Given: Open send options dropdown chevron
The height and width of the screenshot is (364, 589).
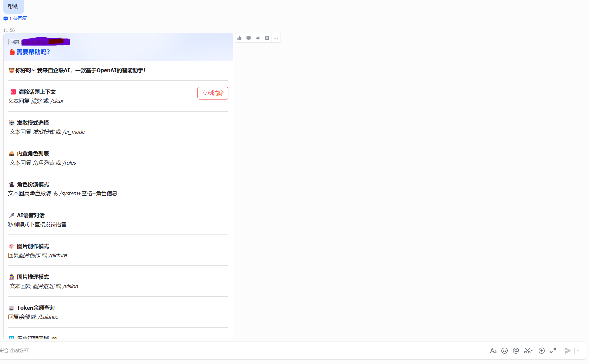Looking at the screenshot, I should [578, 351].
